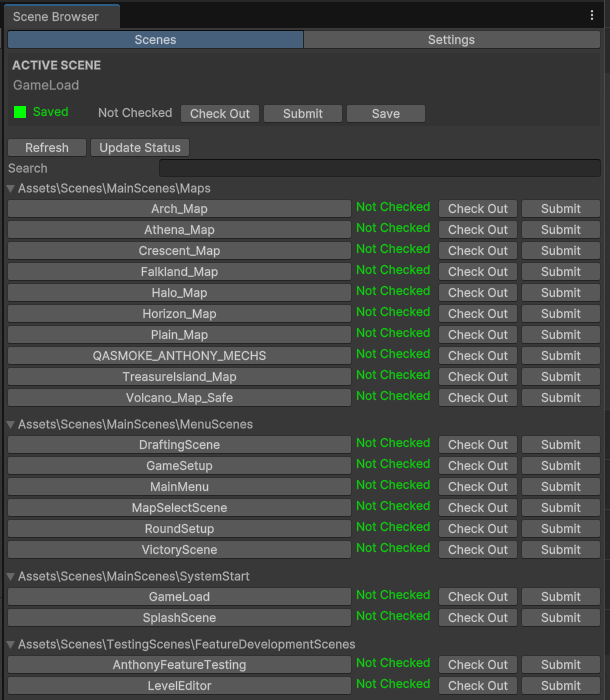Image resolution: width=610 pixels, height=700 pixels.
Task: Open the LevelEditor scene
Action: click(x=179, y=686)
